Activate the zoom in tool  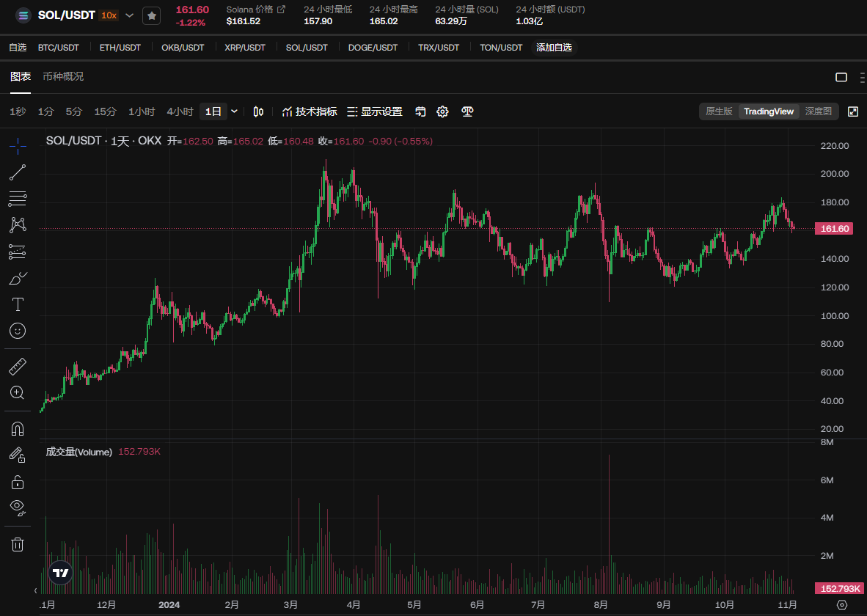(18, 392)
